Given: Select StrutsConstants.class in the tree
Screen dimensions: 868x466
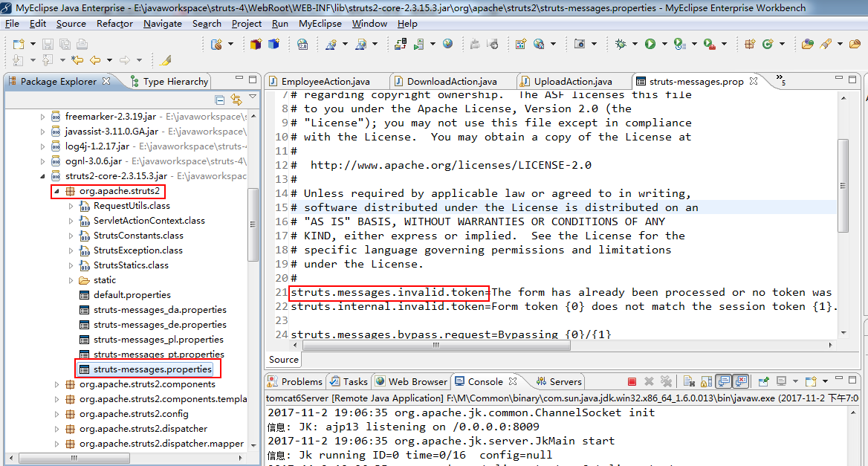Looking at the screenshot, I should coord(137,235).
